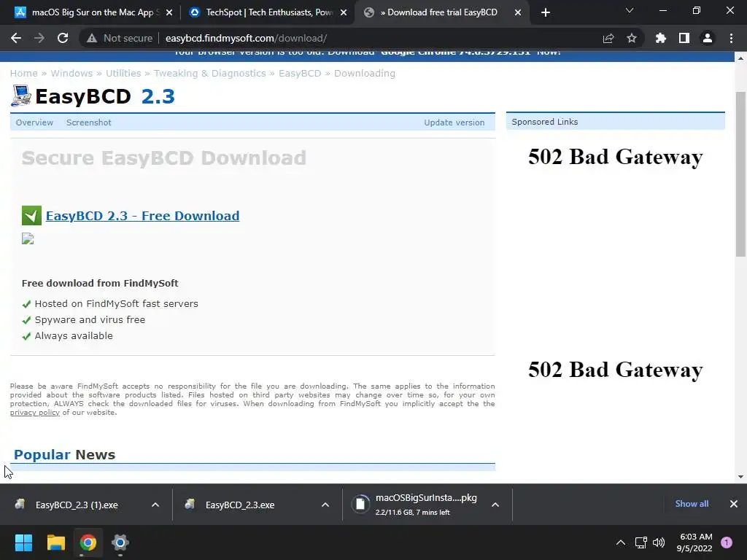Open the Extensions puzzle icon
Viewport: 747px width, 560px height.
click(x=661, y=38)
